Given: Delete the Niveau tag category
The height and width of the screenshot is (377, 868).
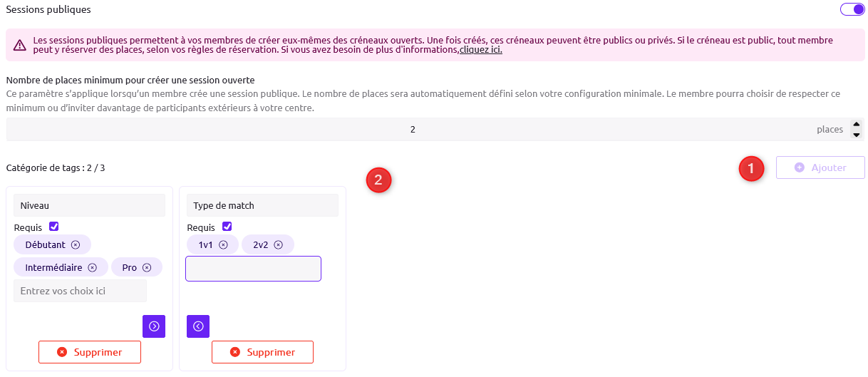Looking at the screenshot, I should pos(90,352).
